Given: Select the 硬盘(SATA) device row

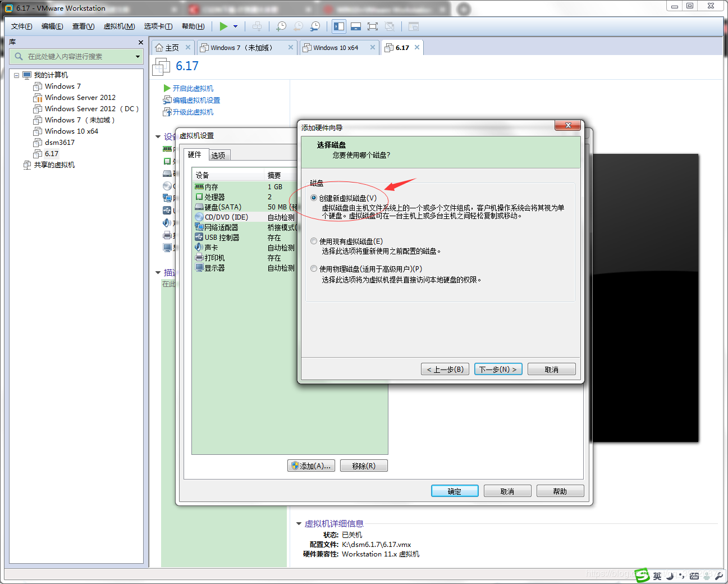Looking at the screenshot, I should (245, 207).
